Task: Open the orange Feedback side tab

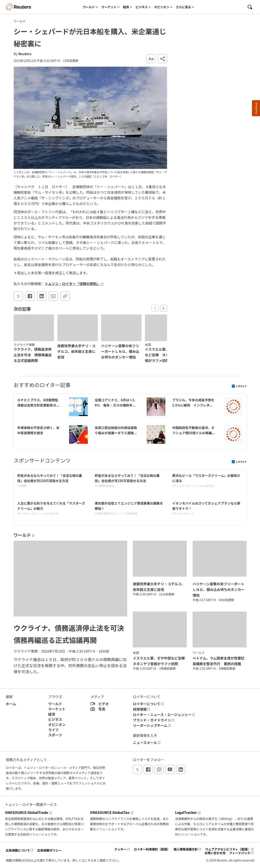Action: (x=256, y=108)
